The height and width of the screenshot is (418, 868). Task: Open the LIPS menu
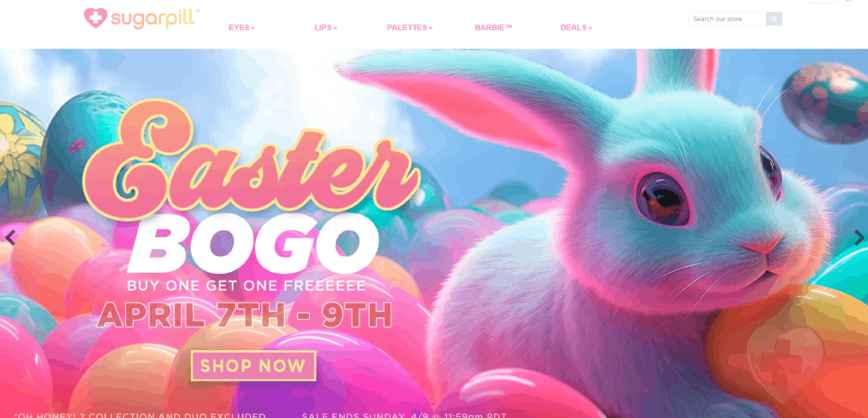pyautogui.click(x=323, y=28)
